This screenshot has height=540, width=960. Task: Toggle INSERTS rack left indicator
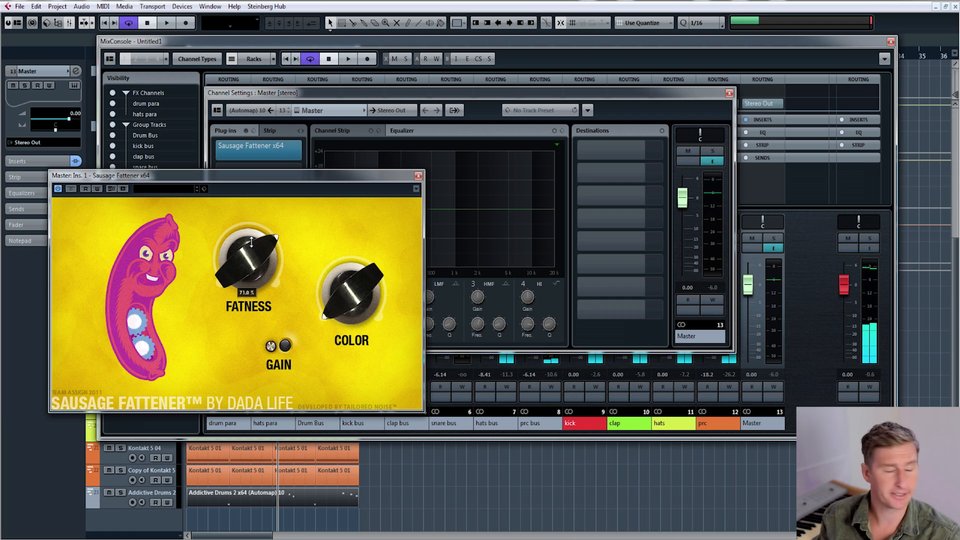[746, 120]
